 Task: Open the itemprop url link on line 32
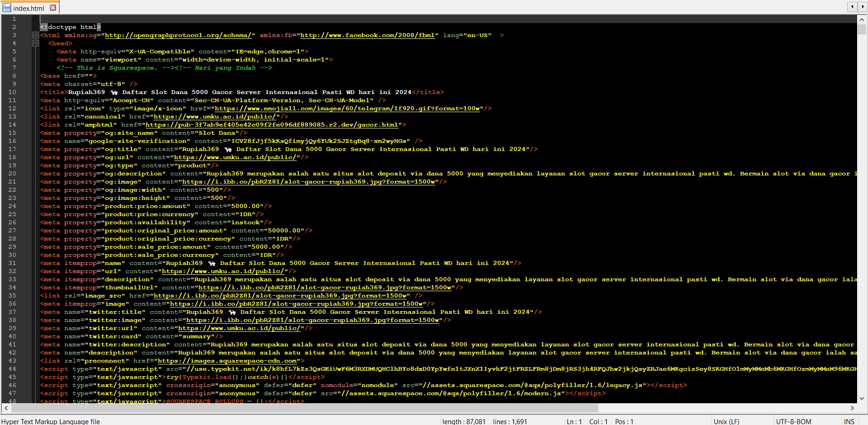223,271
